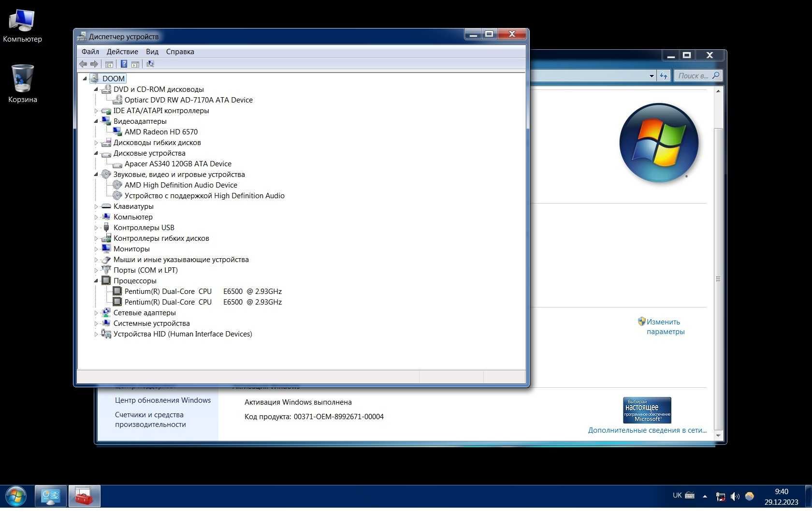Viewport: 812px width, 512px height.
Task: Select the first Pentium Dual-Core E6500 entry
Action: click(203, 291)
